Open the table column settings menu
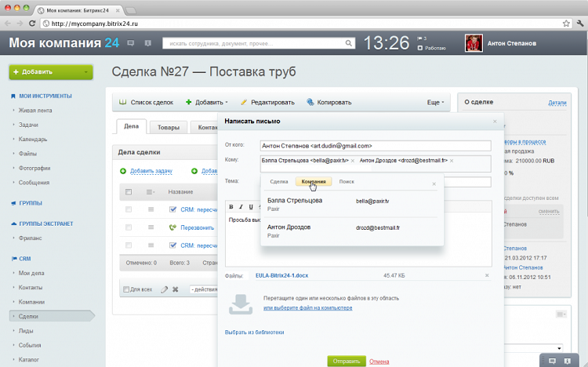This screenshot has width=588, height=367. click(x=151, y=192)
